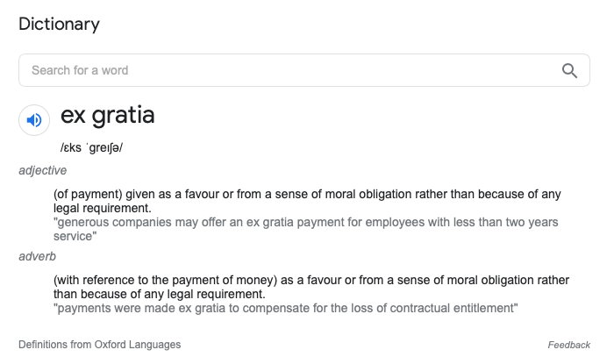Play the ex gratia pronunciation audio

pos(34,120)
